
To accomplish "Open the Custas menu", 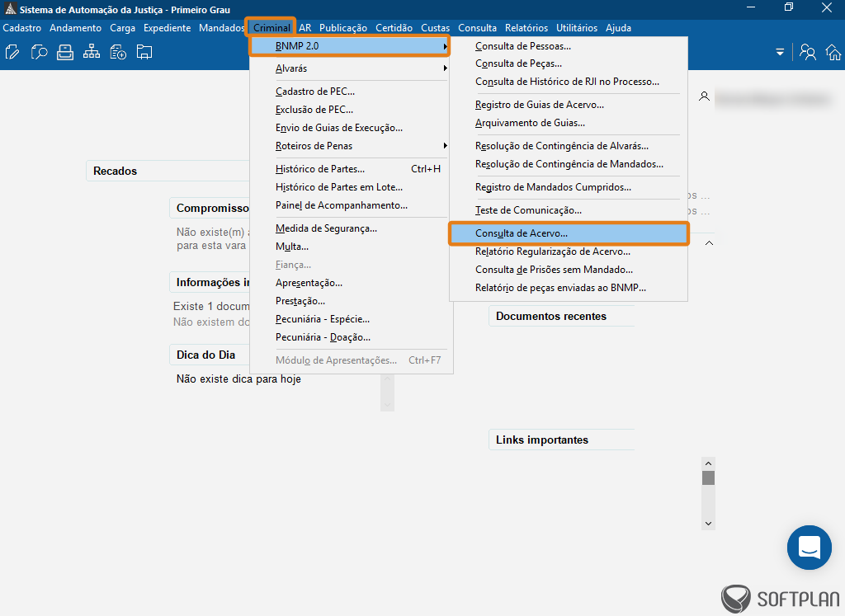I will tap(436, 28).
